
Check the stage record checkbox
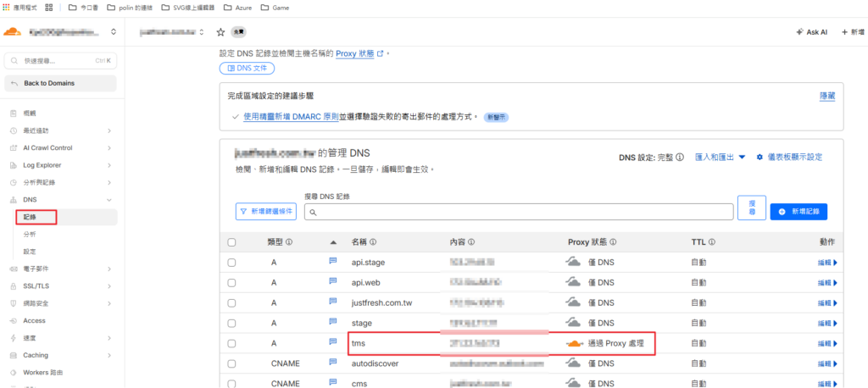tap(231, 324)
